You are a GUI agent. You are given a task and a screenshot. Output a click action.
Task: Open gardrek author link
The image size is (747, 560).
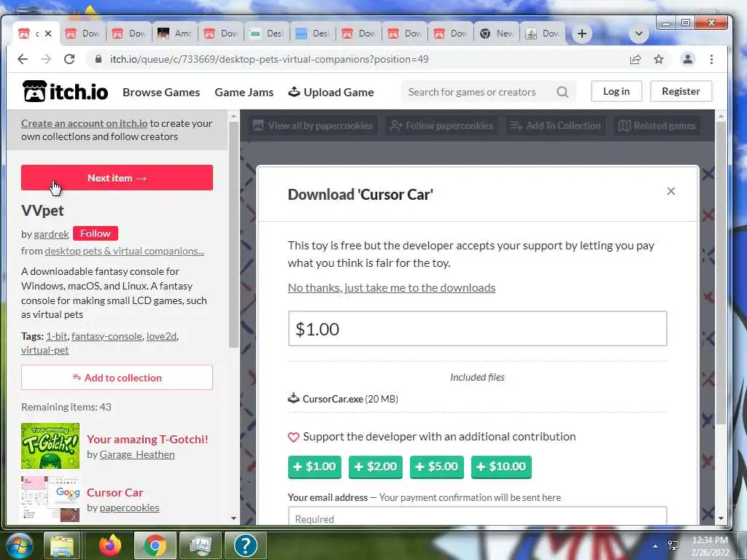[52, 234]
